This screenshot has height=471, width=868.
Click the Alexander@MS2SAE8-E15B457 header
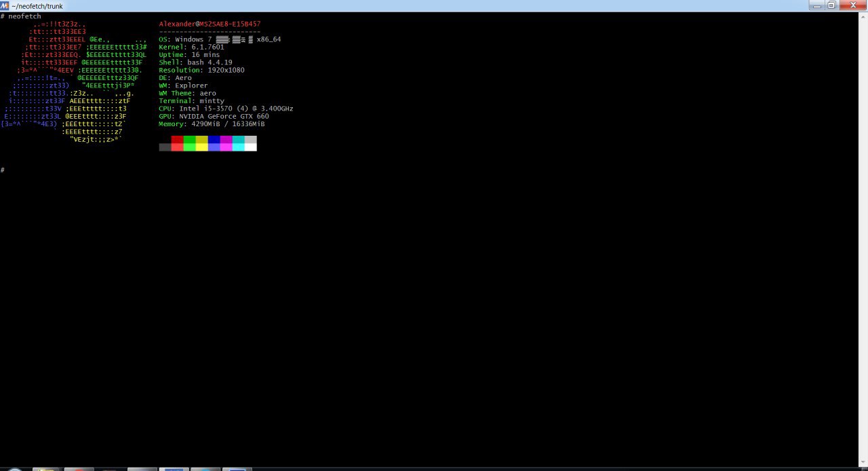click(210, 24)
